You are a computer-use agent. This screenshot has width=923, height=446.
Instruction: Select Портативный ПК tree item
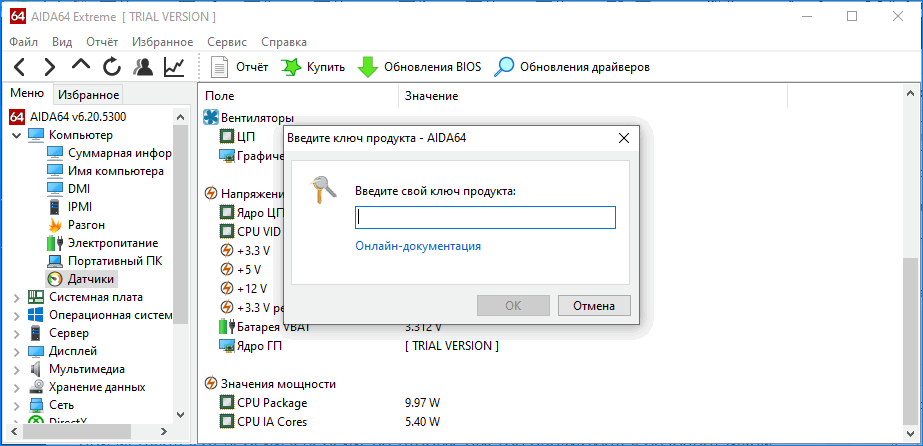[x=105, y=261]
